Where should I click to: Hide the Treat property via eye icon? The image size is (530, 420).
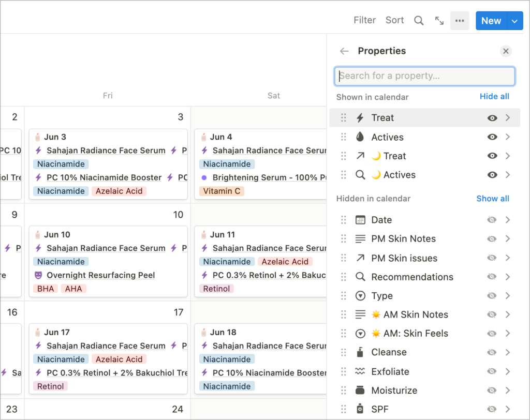[492, 118]
